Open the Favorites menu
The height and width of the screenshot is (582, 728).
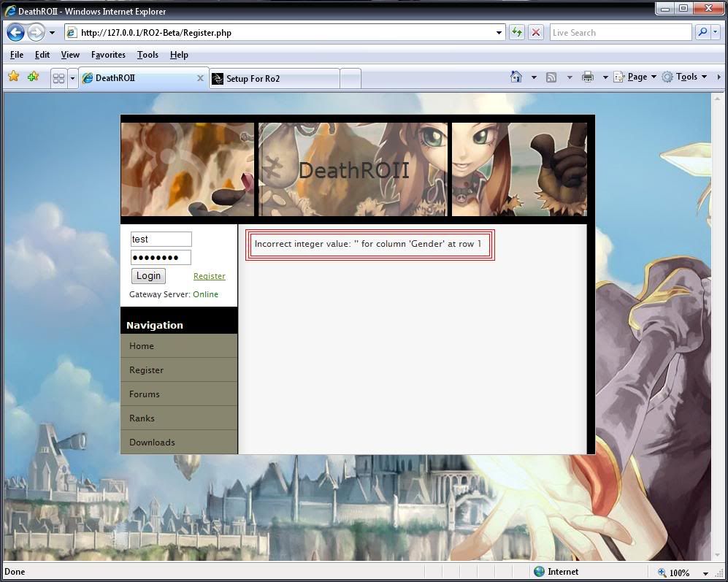pos(108,55)
